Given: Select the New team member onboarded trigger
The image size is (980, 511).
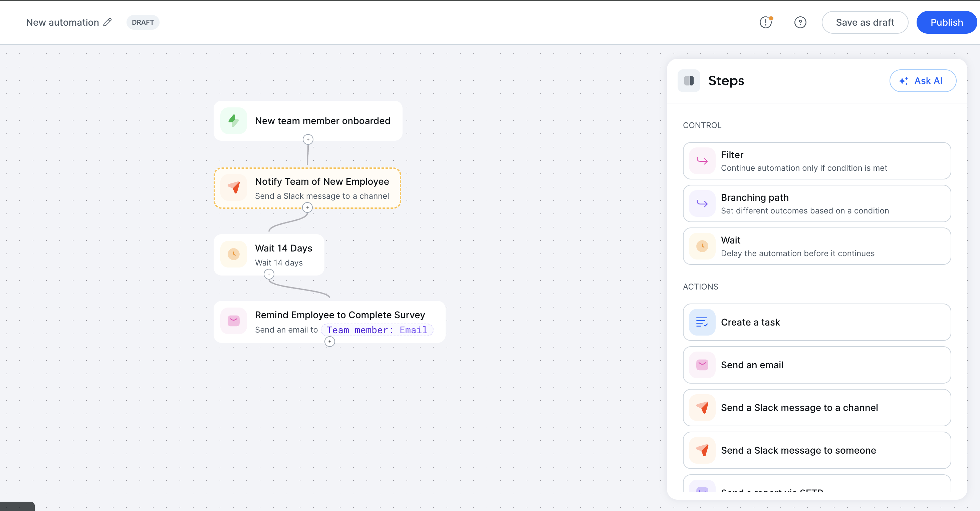Looking at the screenshot, I should [308, 121].
